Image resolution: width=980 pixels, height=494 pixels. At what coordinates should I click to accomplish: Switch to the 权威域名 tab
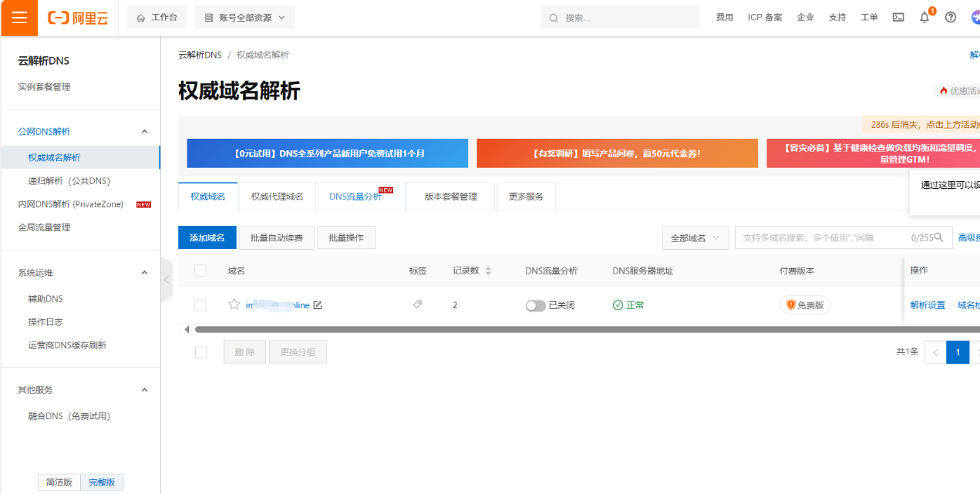[208, 197]
